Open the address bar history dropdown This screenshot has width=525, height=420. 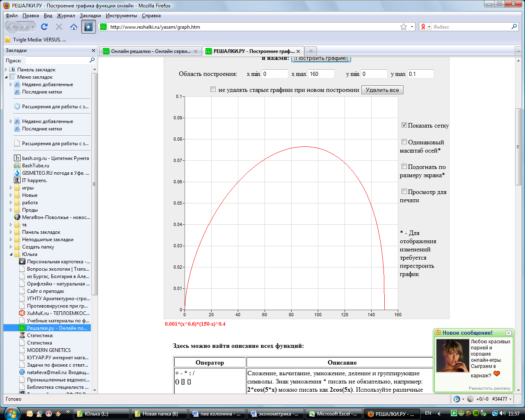click(412, 27)
